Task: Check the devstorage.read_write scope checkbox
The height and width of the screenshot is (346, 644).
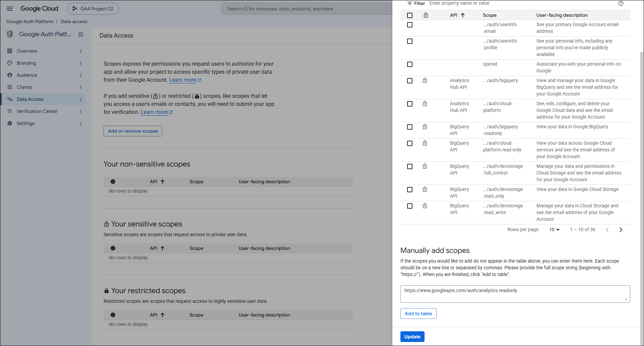Action: [410, 206]
